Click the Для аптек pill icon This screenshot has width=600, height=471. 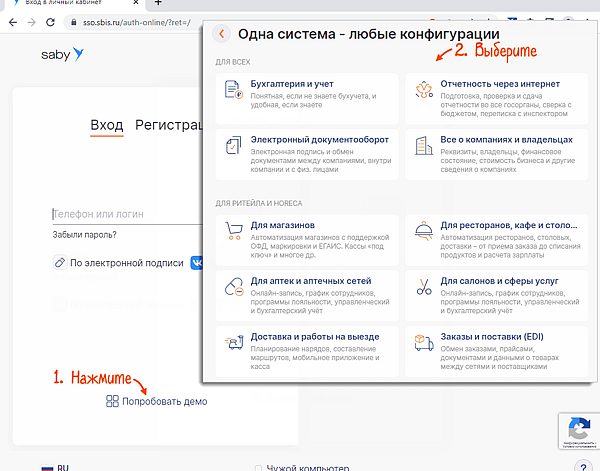click(234, 289)
